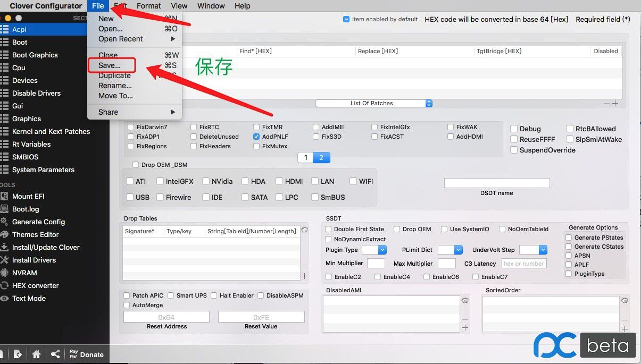Viewport: 641px width, 364px height.
Task: Add an entry to Drop Tables
Action: pos(304,276)
